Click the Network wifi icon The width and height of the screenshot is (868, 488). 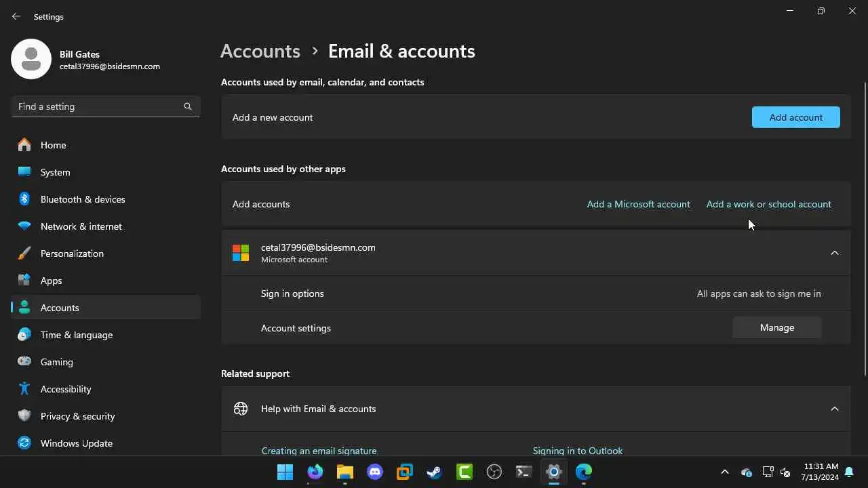pyautogui.click(x=24, y=226)
